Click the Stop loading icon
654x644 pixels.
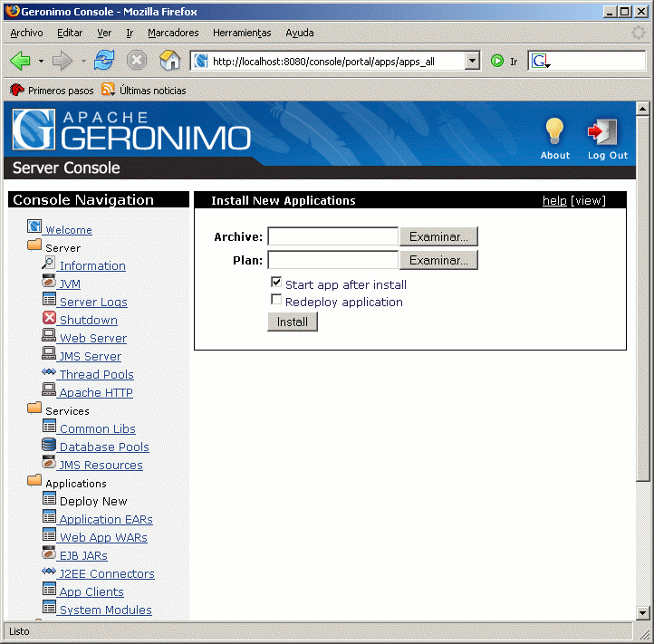pyautogui.click(x=137, y=61)
